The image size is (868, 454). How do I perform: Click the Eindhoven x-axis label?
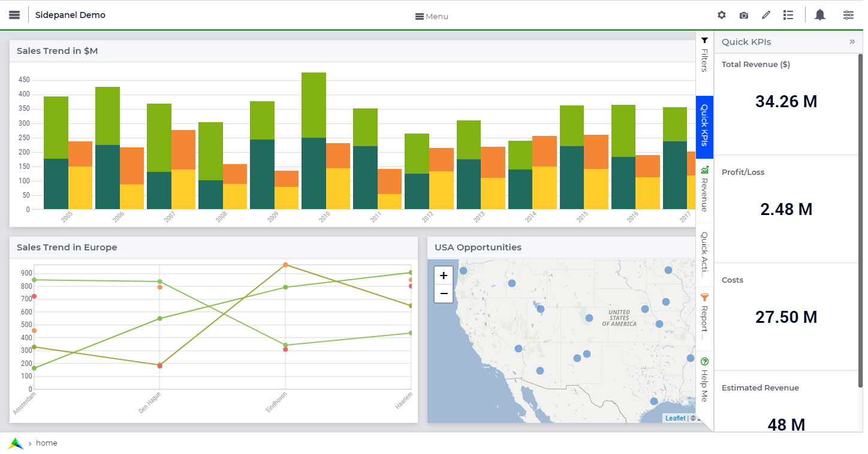point(276,402)
